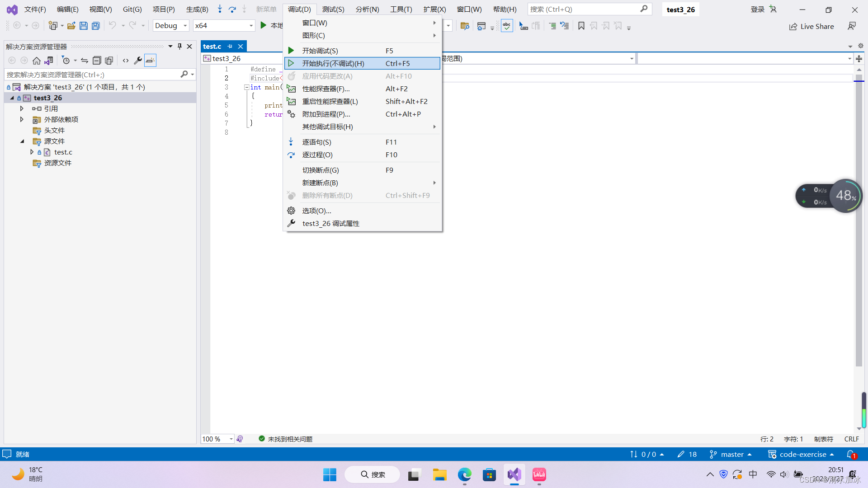The width and height of the screenshot is (868, 488).
Task: Click the Open File folder icon
Action: (x=71, y=26)
